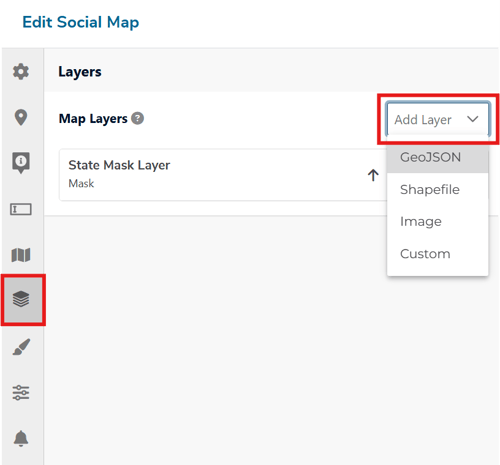Click the chevron on Add Layer dropdown
Screen dimensions: 500x465
click(473, 119)
